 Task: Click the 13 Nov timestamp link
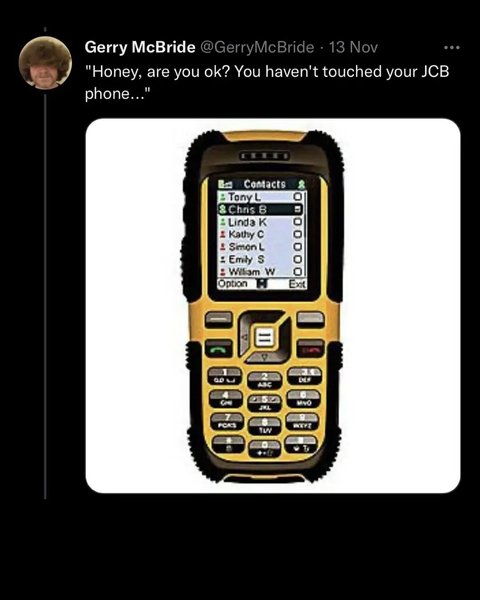(353, 47)
